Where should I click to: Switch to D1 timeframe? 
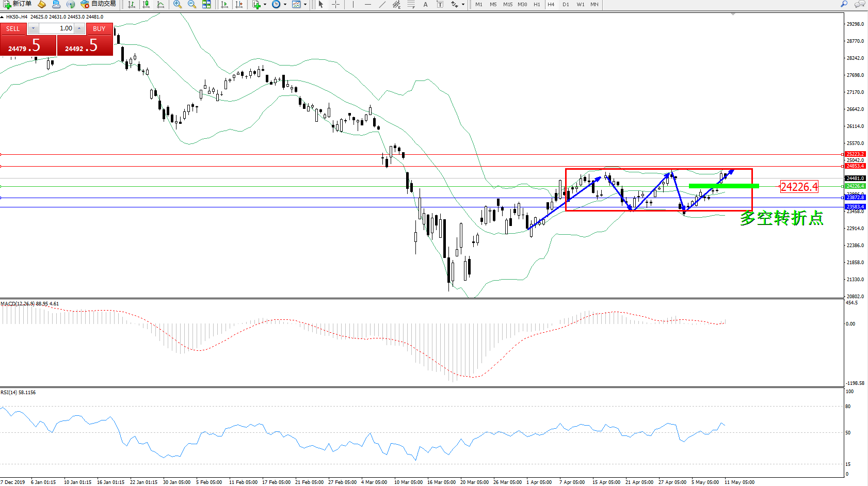[566, 5]
